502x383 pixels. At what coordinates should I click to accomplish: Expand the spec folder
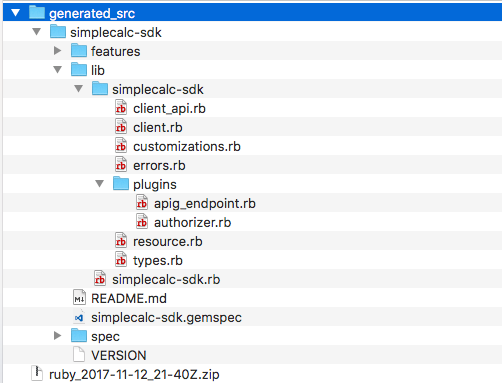click(x=57, y=336)
